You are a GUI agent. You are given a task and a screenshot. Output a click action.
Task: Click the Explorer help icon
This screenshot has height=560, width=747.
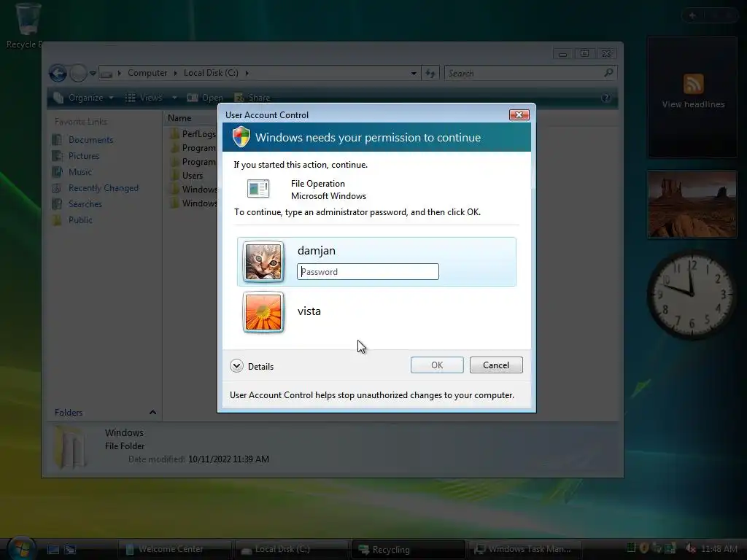pos(606,98)
